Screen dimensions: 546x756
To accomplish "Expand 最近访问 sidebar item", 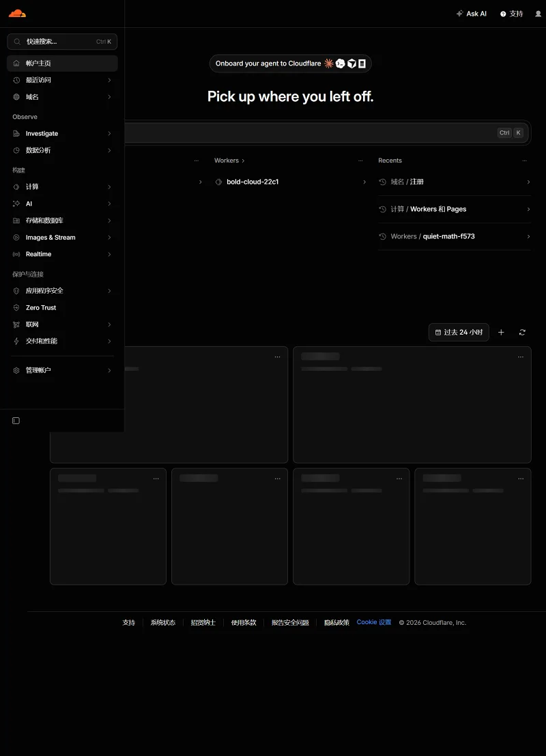I will pos(62,80).
